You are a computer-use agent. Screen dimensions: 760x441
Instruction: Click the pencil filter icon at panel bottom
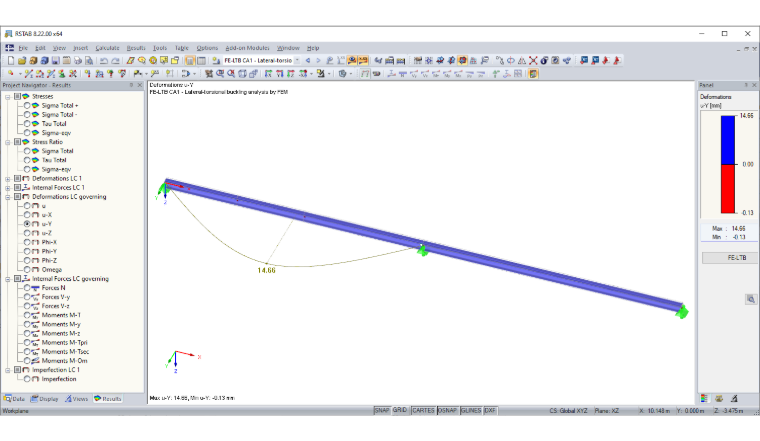(x=734, y=398)
